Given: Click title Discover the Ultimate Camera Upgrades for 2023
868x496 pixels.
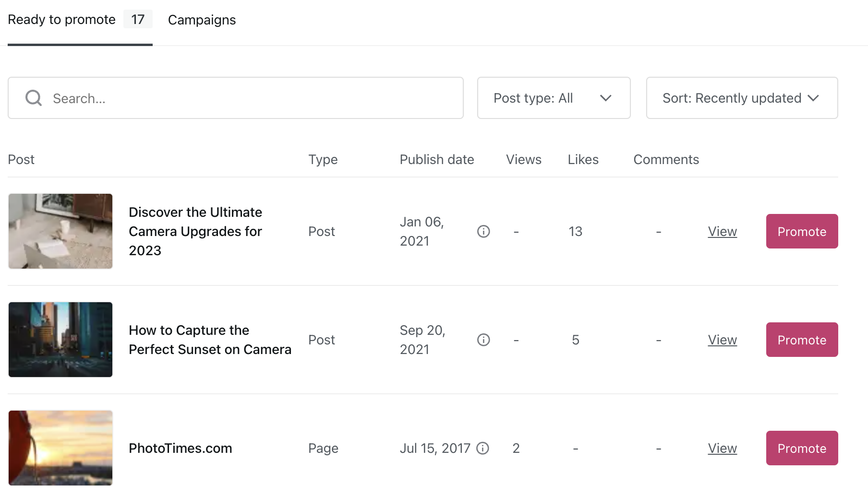Looking at the screenshot, I should click(x=195, y=231).
